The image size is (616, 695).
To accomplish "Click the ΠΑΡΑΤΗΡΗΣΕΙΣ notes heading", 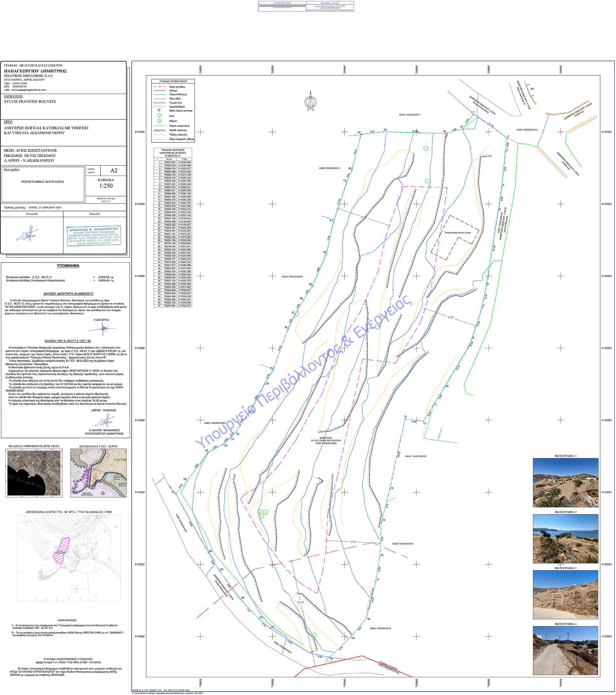I will pyautogui.click(x=67, y=621).
